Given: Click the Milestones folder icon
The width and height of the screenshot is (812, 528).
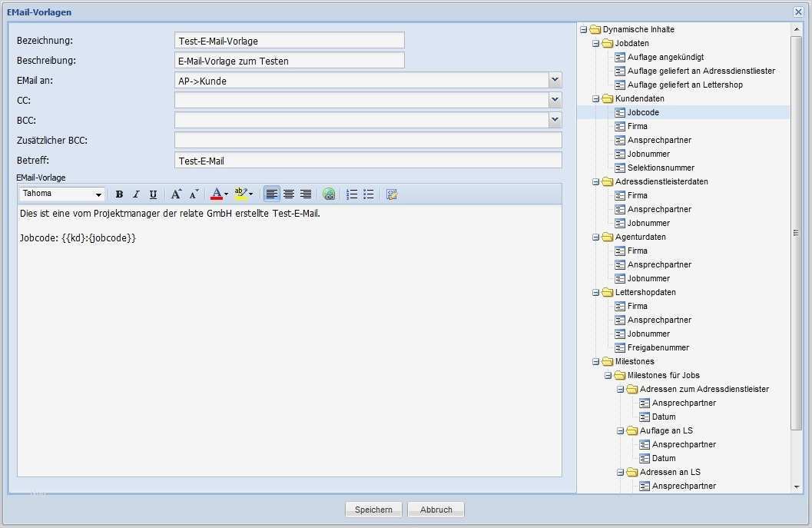Looking at the screenshot, I should [608, 362].
